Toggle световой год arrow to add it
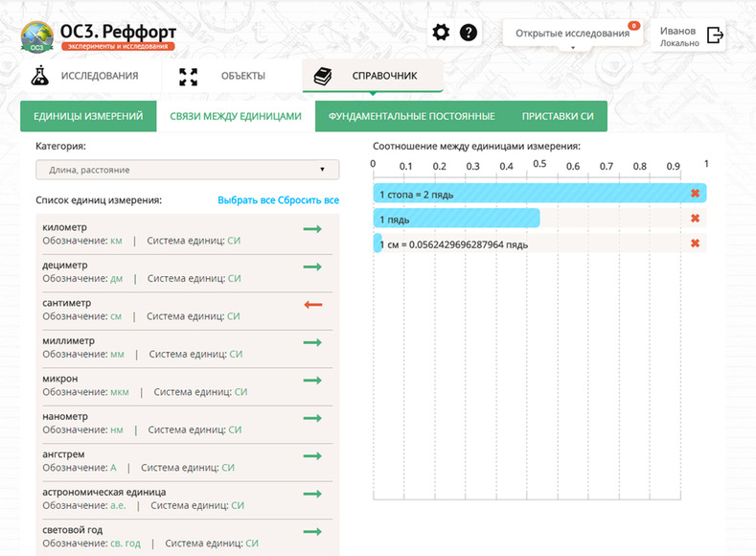The image size is (756, 556). coord(312,531)
